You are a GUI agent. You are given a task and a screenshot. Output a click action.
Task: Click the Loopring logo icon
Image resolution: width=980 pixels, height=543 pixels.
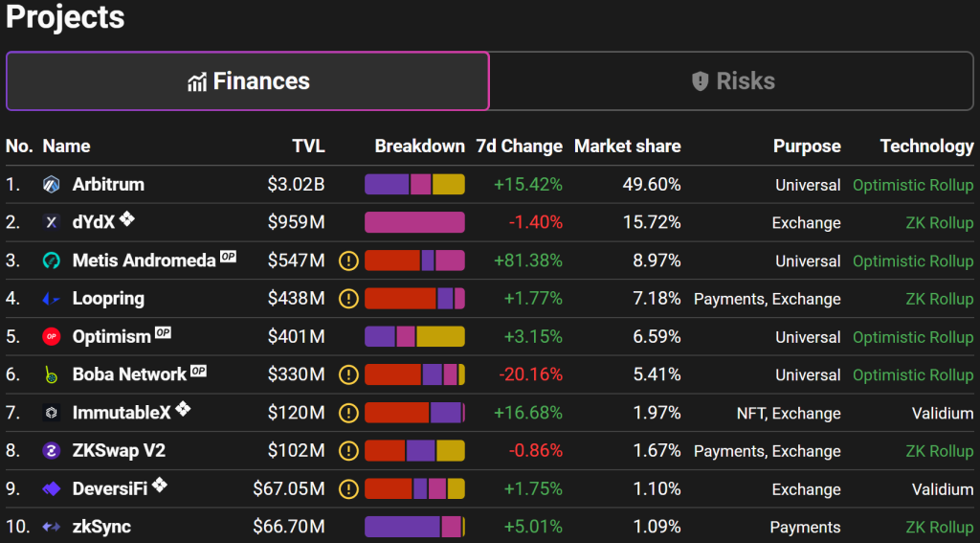[x=52, y=299]
